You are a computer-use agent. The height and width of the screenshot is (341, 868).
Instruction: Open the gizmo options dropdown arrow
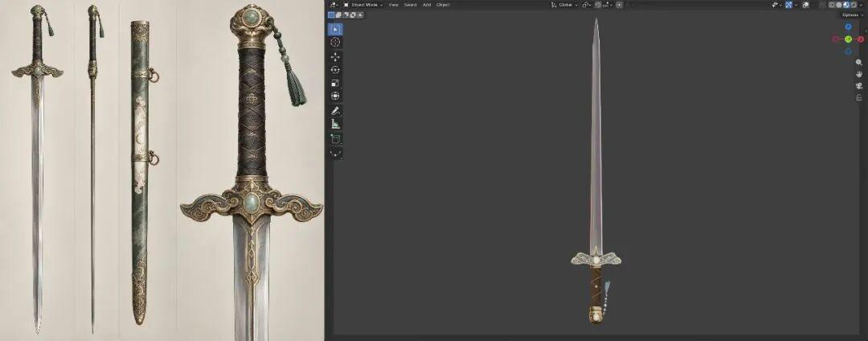796,5
